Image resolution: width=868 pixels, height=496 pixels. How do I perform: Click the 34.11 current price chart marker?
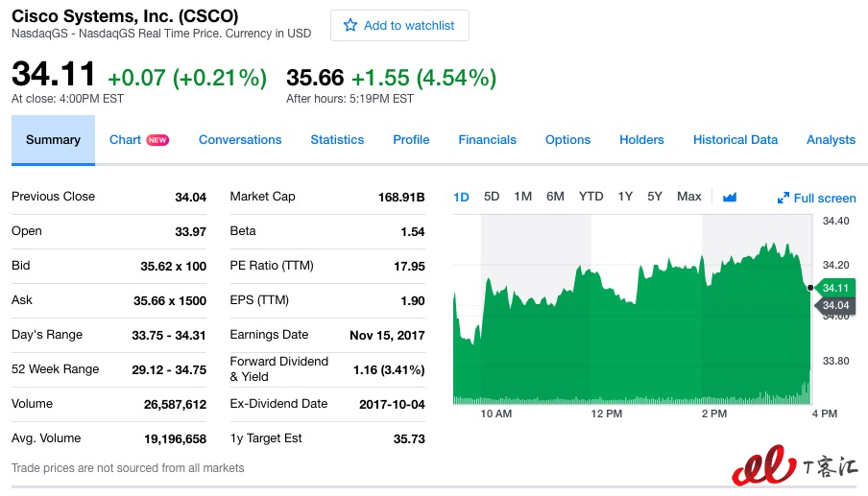(x=835, y=288)
